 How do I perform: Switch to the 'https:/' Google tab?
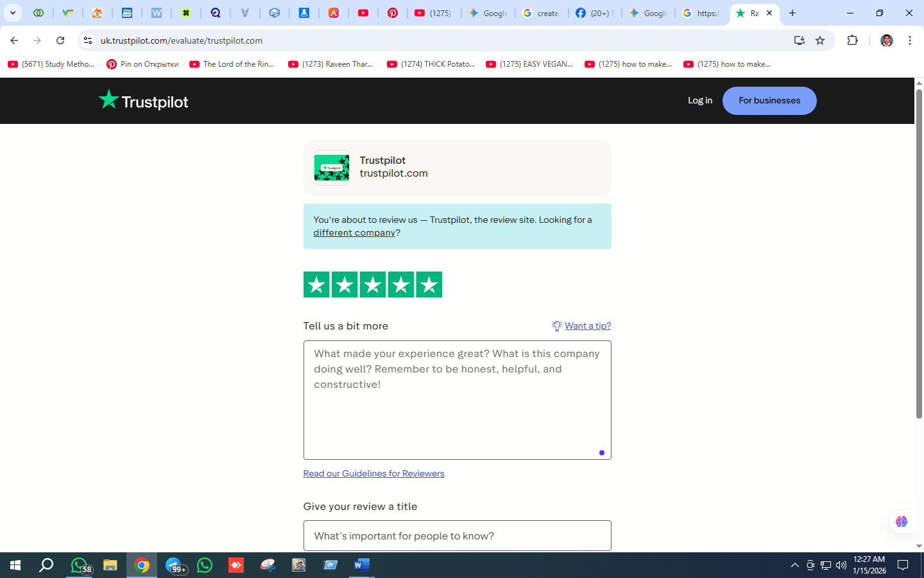(x=701, y=13)
